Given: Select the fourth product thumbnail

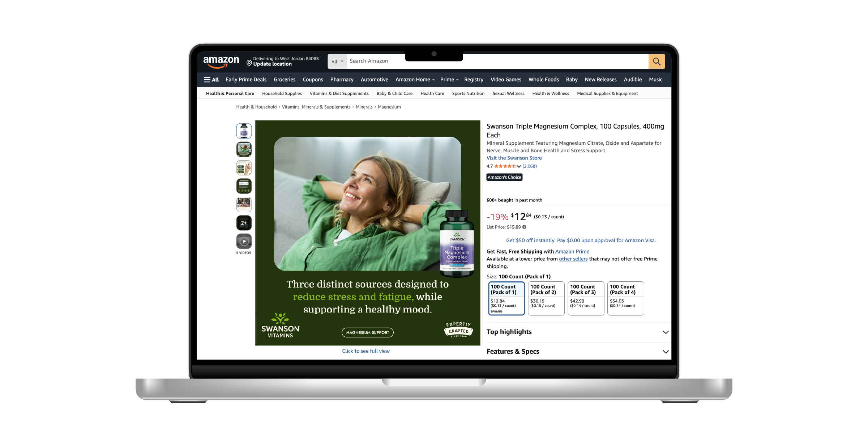Looking at the screenshot, I should [x=244, y=186].
